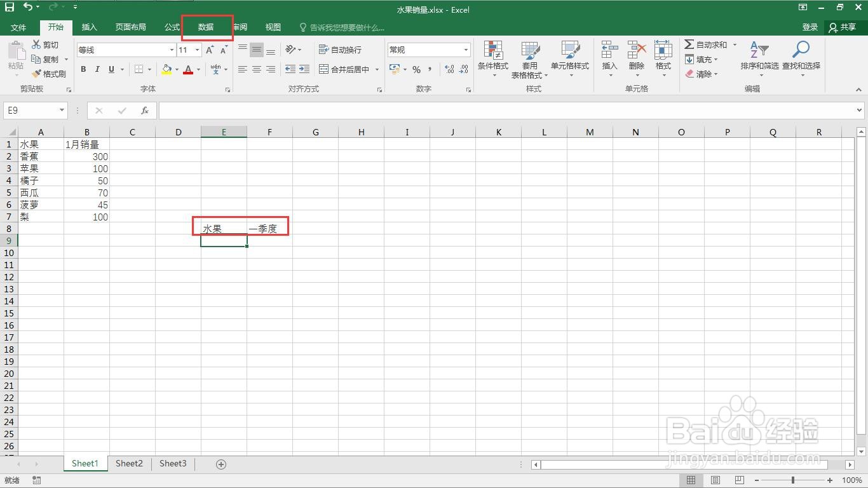Click the 共享 Share button
This screenshot has height=488, width=868.
(843, 27)
